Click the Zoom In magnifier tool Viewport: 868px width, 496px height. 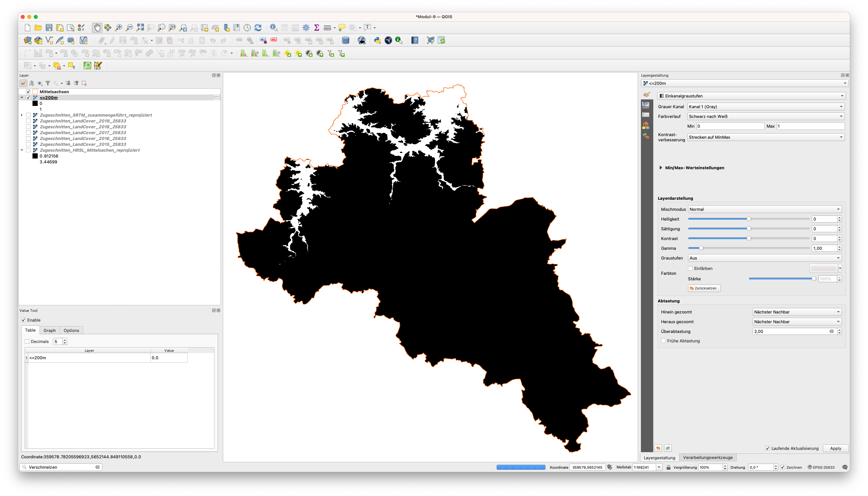click(x=119, y=28)
